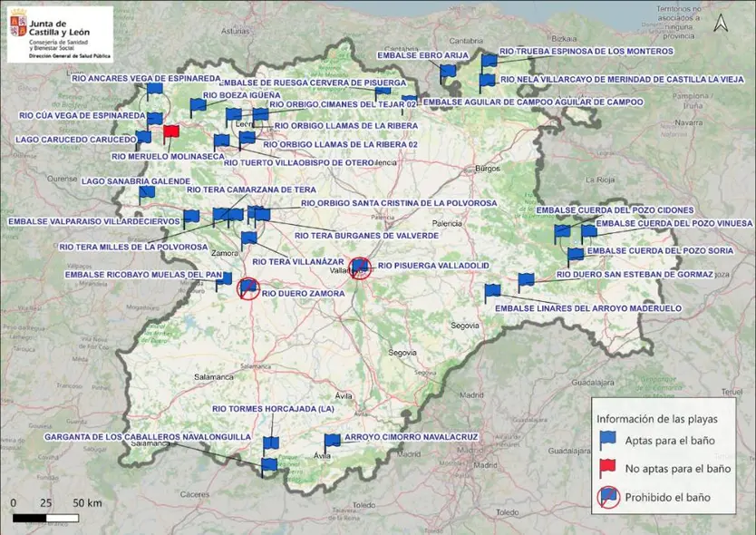Click the 'No aptas para el baño' legend text
The height and width of the screenshot is (535, 756).
[x=678, y=469]
